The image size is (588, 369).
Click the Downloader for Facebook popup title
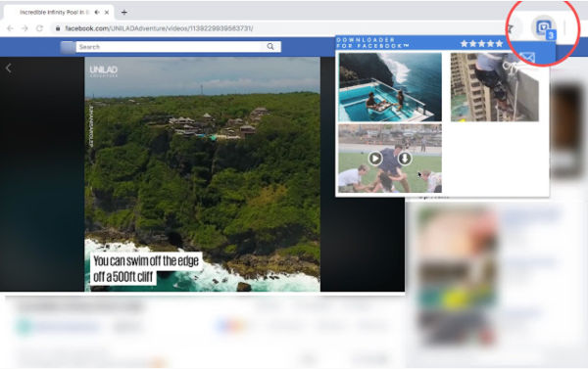pyautogui.click(x=372, y=43)
